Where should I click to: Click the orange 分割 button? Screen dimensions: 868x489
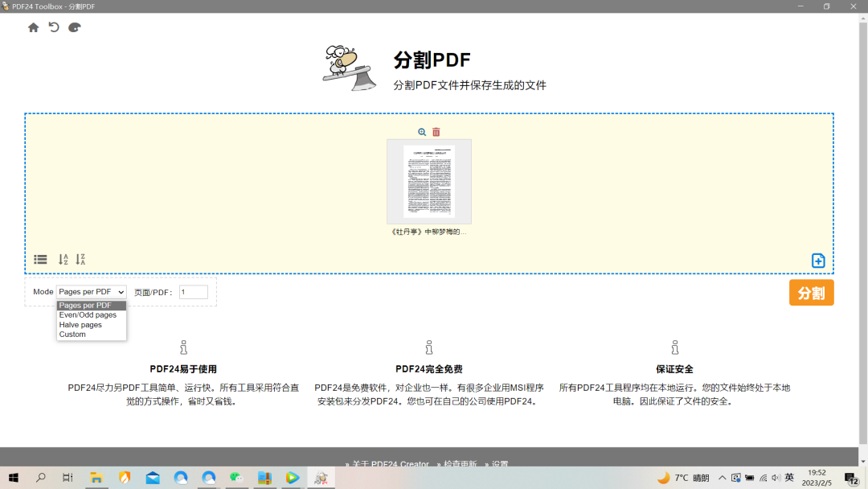tap(812, 293)
